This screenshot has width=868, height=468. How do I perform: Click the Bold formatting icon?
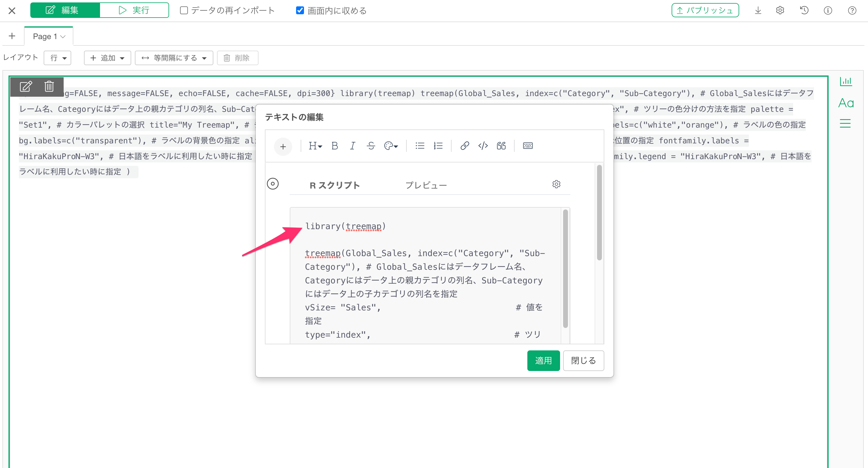(334, 146)
